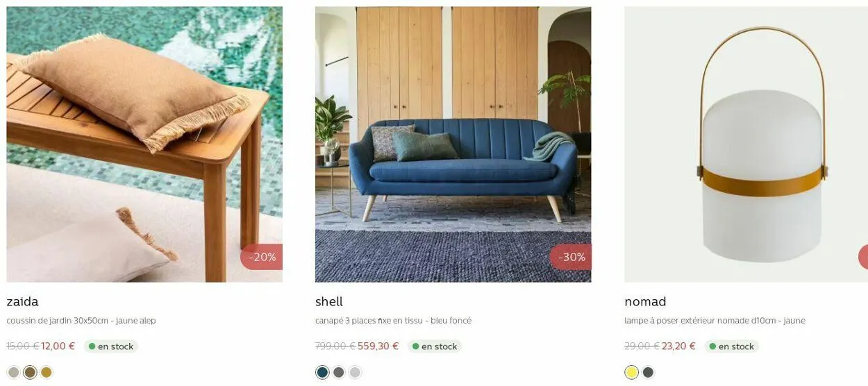Viewport: 868px width, 386px height.
Task: Open the shell product title link
Action: pos(329,302)
